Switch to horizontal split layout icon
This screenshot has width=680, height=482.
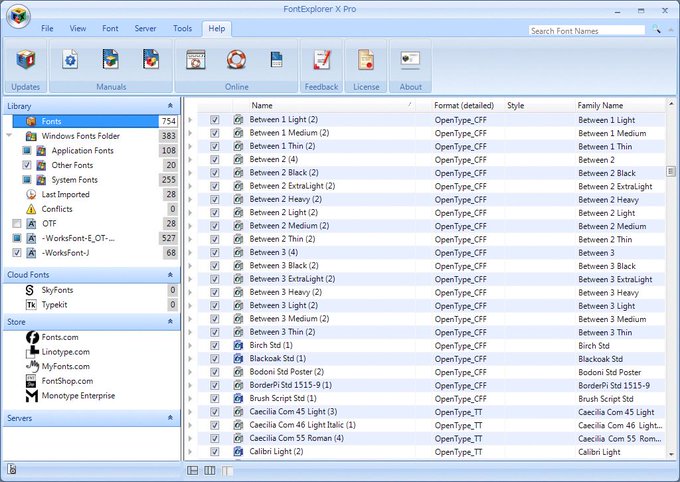coord(193,470)
